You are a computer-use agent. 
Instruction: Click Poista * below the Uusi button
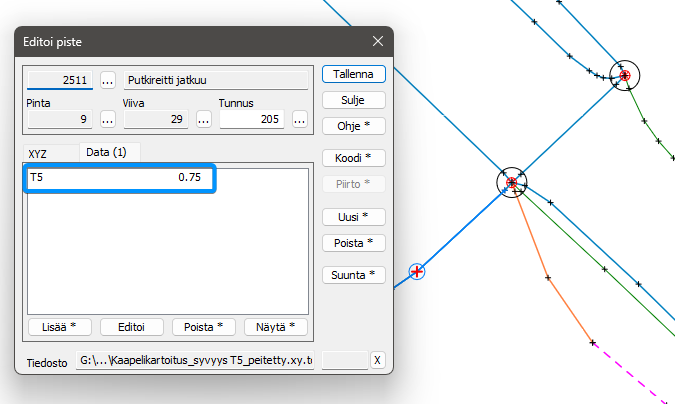[x=353, y=243]
